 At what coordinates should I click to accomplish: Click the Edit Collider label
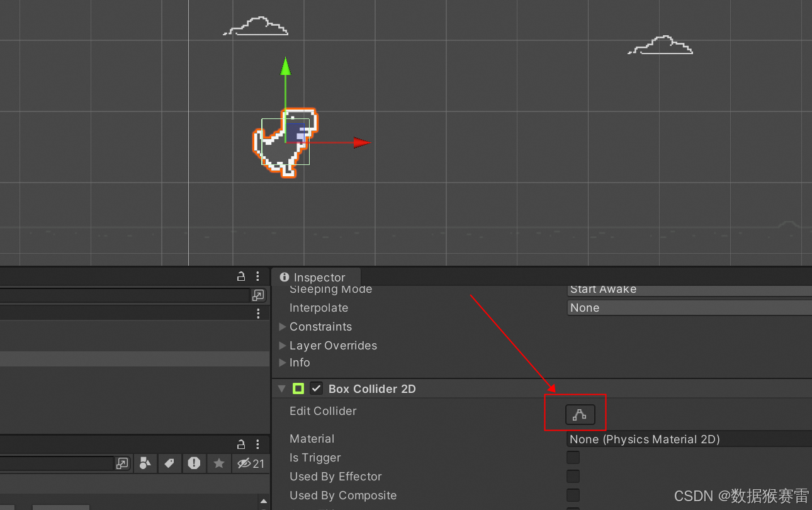(323, 411)
